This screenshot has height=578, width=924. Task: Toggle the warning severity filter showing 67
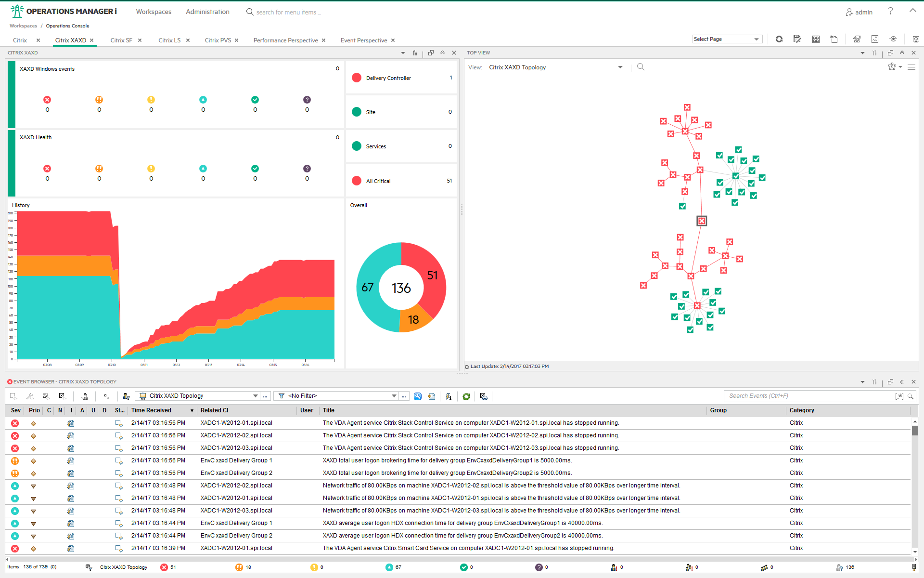tap(389, 567)
